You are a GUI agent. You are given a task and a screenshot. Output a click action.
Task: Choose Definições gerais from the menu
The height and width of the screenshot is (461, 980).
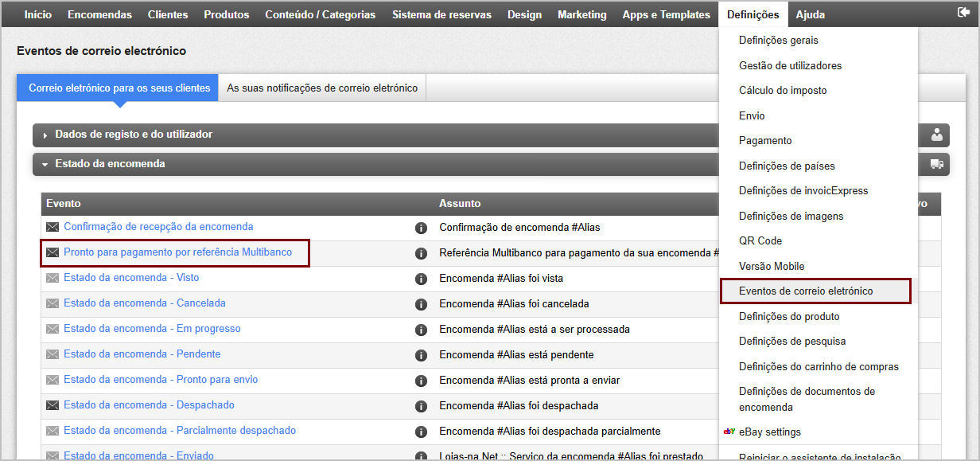tap(779, 41)
